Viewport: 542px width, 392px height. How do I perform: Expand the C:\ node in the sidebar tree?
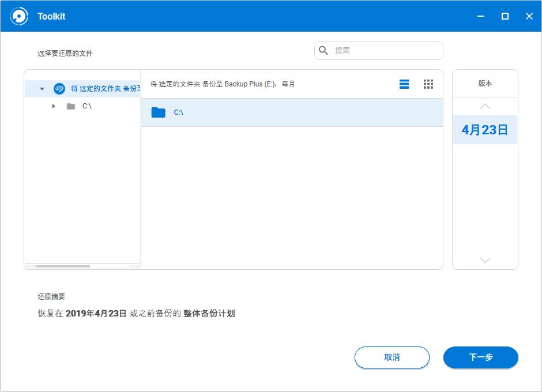[54, 106]
